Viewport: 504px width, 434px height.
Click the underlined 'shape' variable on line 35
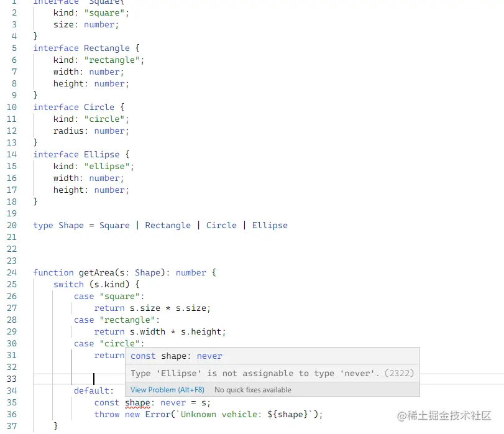point(137,402)
